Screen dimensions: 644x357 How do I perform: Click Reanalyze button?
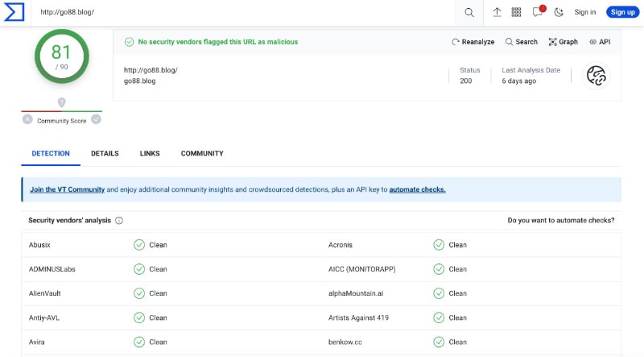coord(473,42)
